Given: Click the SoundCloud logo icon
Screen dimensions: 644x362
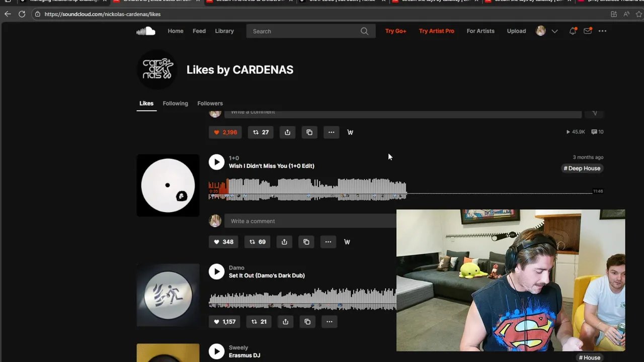Looking at the screenshot, I should (x=146, y=31).
